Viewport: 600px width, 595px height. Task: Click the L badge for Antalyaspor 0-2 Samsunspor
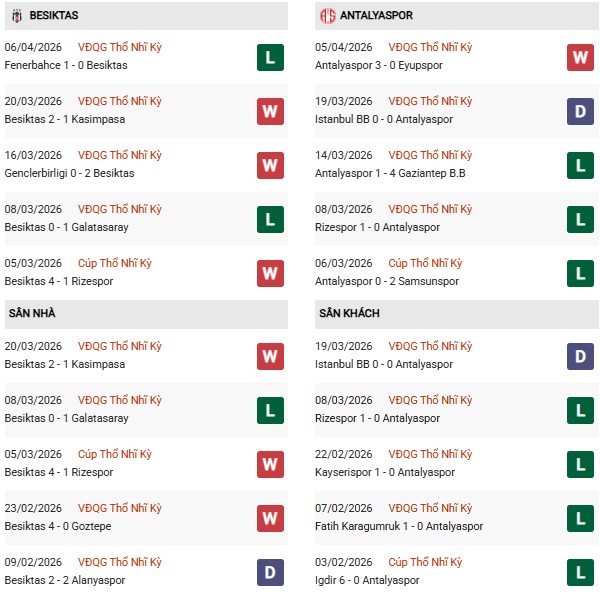[x=581, y=273]
